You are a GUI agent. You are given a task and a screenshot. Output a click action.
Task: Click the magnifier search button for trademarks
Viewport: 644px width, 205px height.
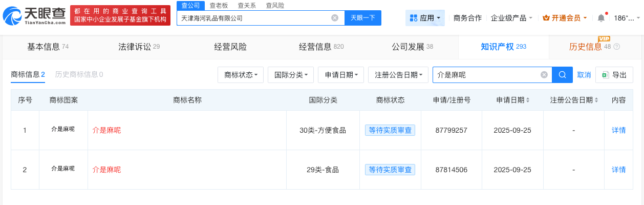click(x=562, y=75)
